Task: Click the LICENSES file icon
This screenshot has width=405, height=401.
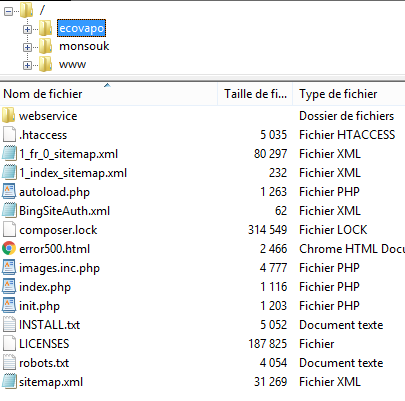Action: coord(9,344)
